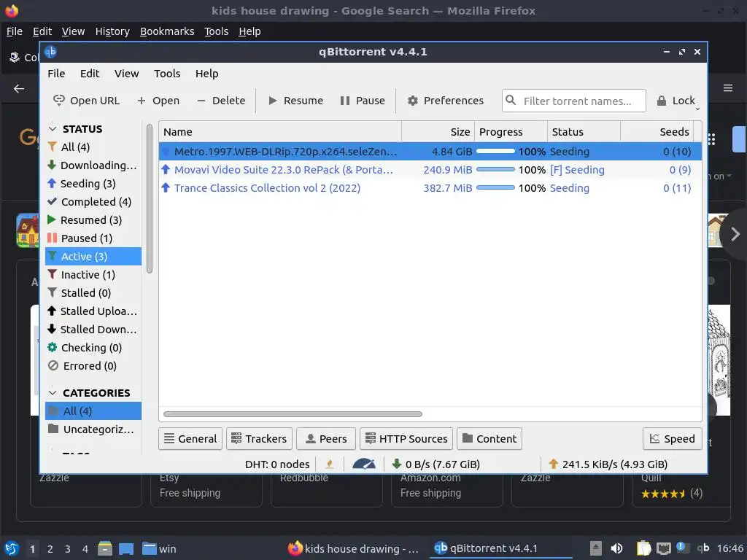This screenshot has height=560, width=747.
Task: Click the Open torrent plus icon
Action: tap(141, 101)
